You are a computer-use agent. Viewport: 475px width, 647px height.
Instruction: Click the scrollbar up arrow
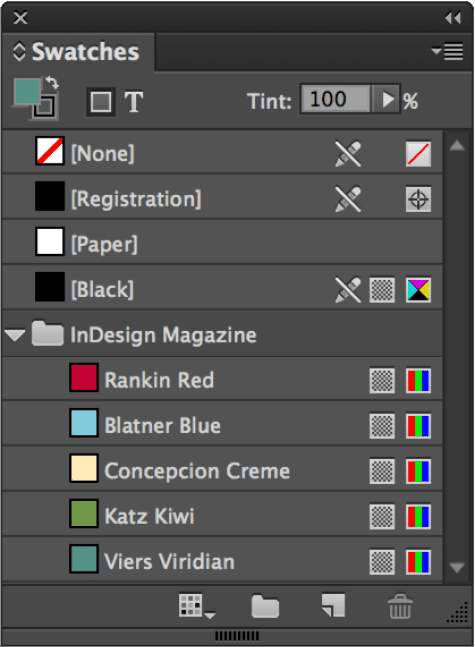pos(456,145)
